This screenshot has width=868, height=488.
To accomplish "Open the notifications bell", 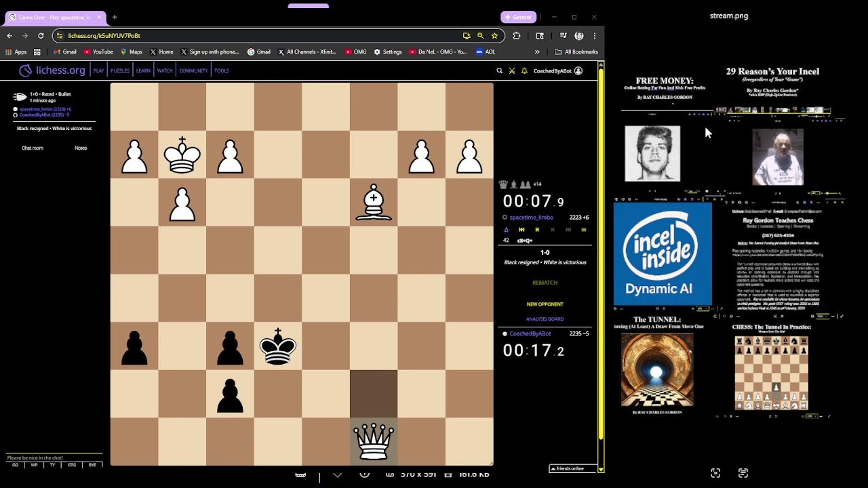I will click(x=524, y=70).
